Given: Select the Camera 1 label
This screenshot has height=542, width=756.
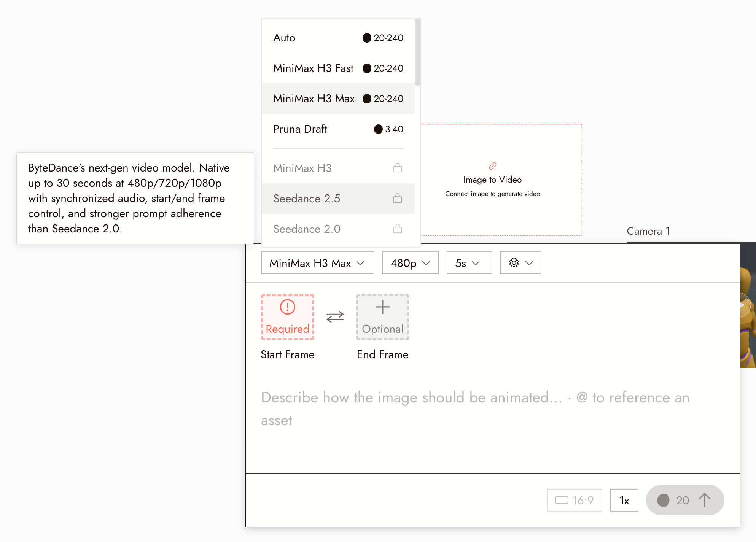Looking at the screenshot, I should coord(648,231).
